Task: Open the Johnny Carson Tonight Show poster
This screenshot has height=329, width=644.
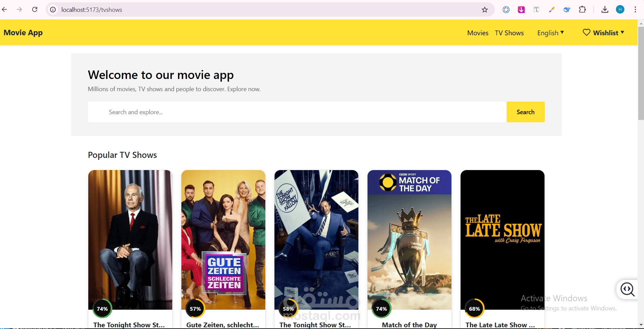Action: 130,240
